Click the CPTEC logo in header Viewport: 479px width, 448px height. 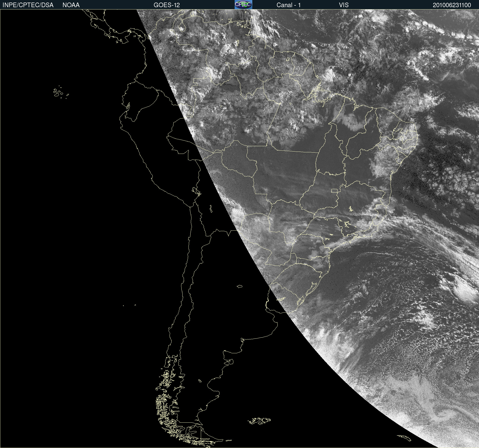click(x=243, y=5)
